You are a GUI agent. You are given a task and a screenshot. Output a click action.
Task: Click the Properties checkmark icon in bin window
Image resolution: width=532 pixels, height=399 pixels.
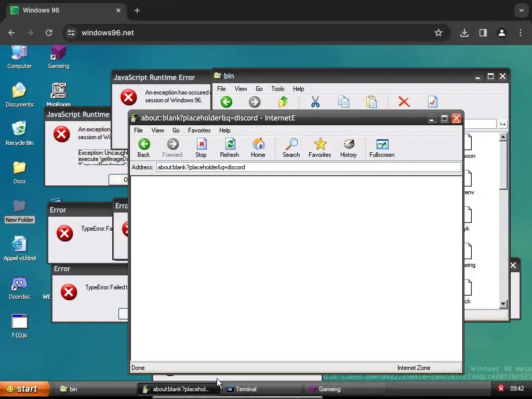point(433,102)
